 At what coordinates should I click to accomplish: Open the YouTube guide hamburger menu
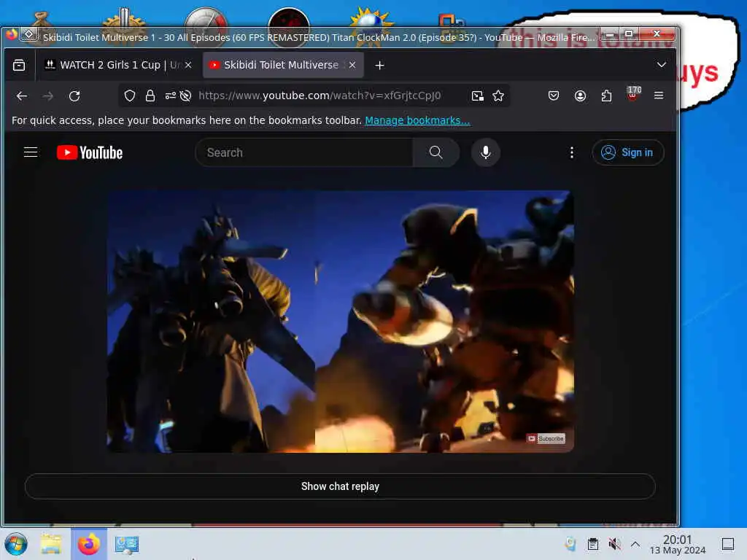tap(31, 152)
